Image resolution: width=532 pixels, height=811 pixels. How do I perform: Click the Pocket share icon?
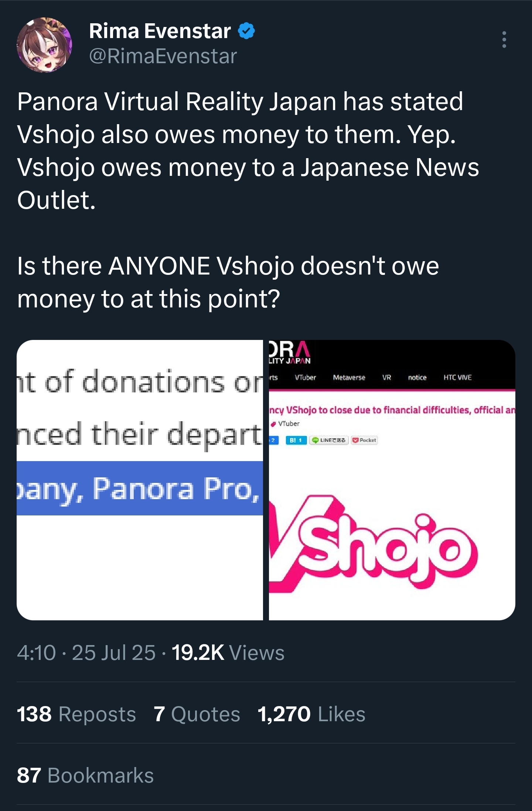[x=364, y=440]
